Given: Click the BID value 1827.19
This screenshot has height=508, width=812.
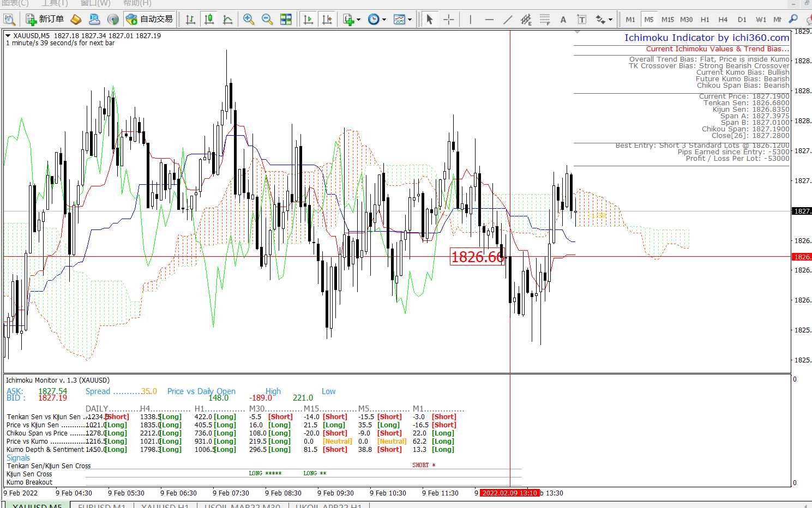Looking at the screenshot, I should [x=52, y=398].
